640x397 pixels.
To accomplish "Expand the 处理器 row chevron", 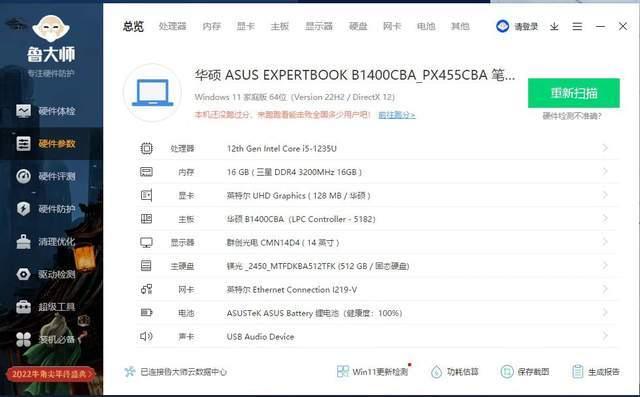I will click(x=605, y=148).
